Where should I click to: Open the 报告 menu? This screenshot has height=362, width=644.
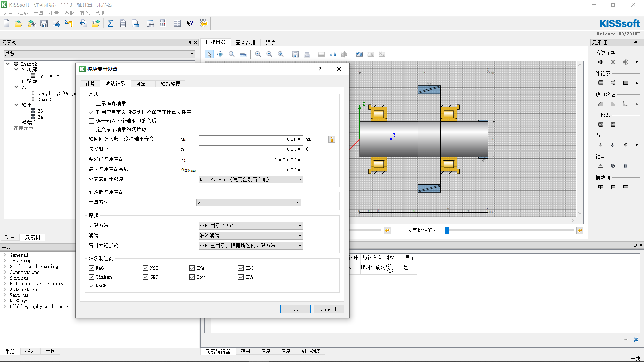54,13
